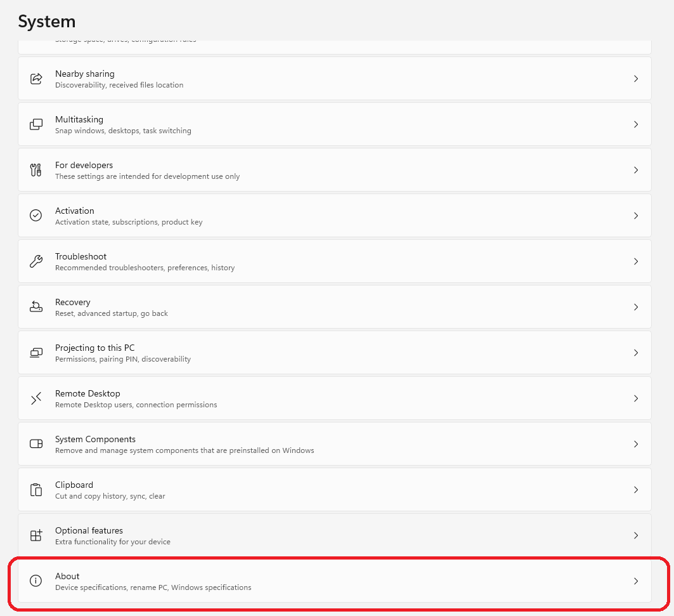Open Clipboard via its right arrow

635,490
